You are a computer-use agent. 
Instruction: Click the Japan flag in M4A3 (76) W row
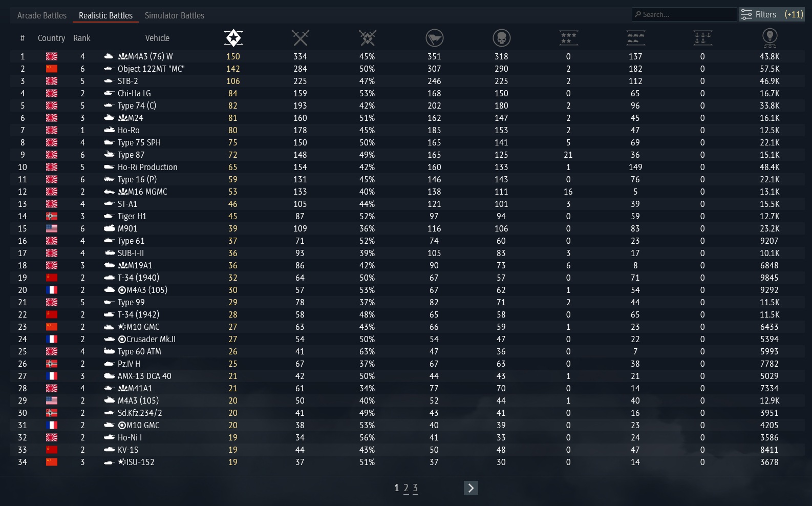[52, 56]
